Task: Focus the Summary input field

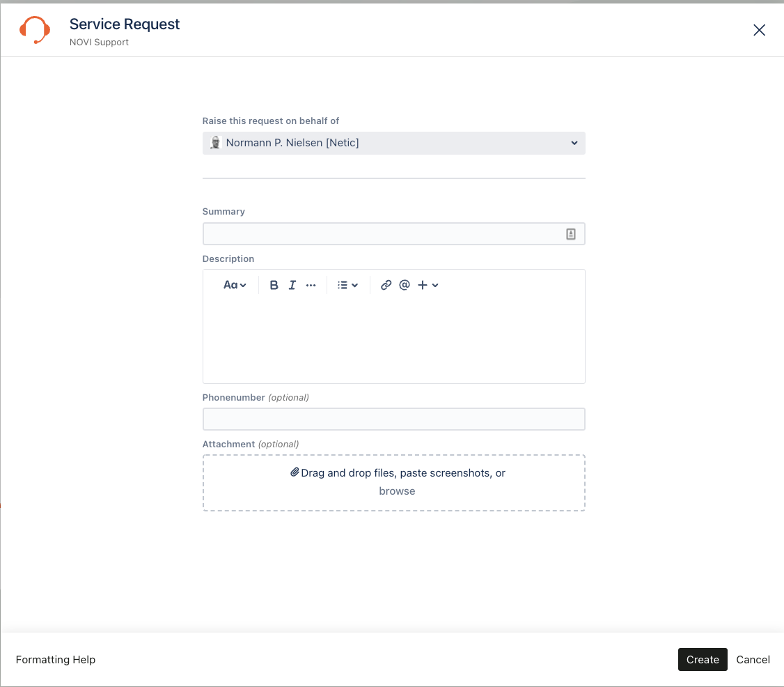Action: tap(393, 233)
